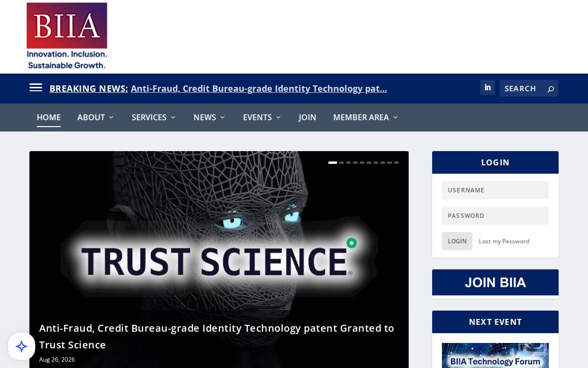Open the breaking news Anti-Fraud headline link

pyautogui.click(x=259, y=88)
